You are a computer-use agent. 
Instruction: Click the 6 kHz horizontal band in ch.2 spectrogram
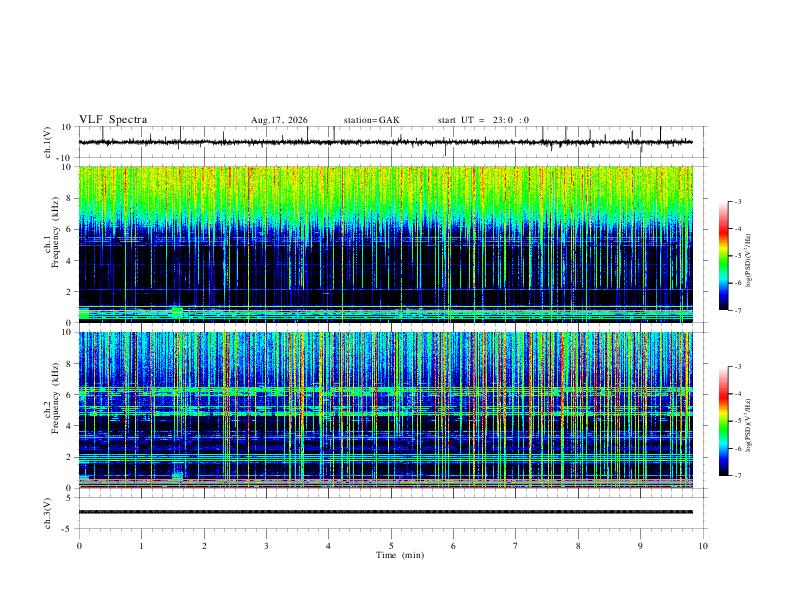386,391
